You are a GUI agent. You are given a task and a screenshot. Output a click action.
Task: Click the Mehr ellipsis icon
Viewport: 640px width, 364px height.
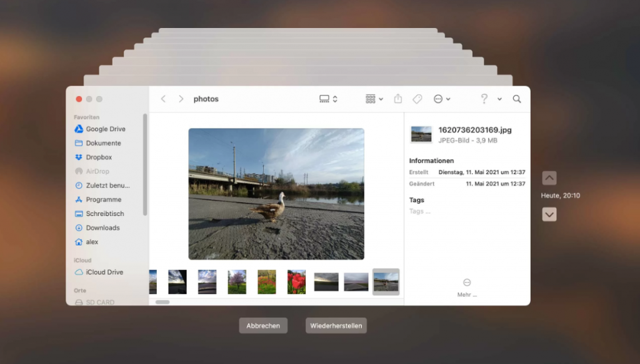[467, 282]
